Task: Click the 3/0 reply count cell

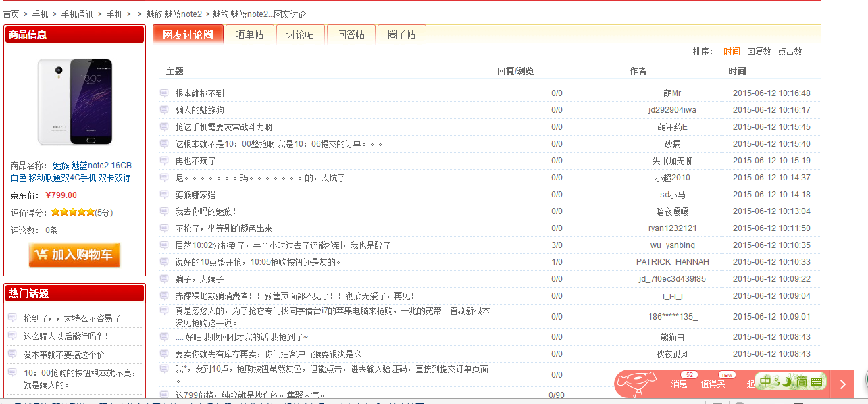Action: coord(557,245)
